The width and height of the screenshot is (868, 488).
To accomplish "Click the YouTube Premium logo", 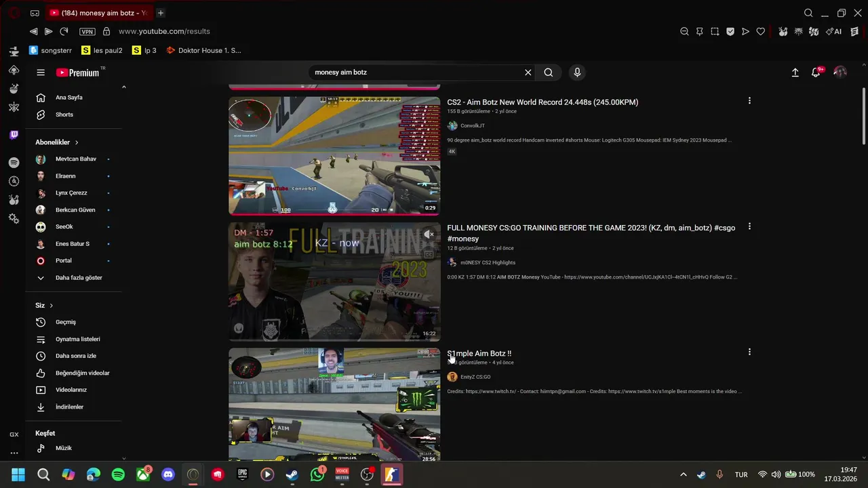I will click(78, 73).
